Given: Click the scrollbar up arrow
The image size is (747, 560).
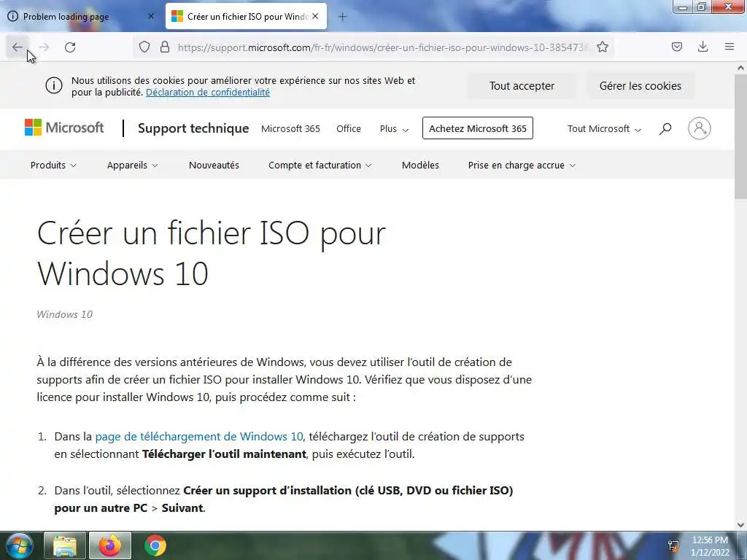Looking at the screenshot, I should click(x=740, y=68).
